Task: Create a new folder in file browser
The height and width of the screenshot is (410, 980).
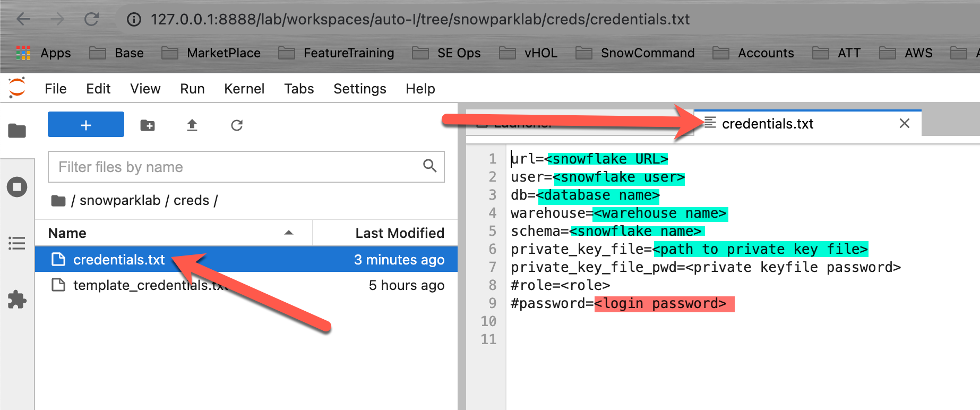Action: 147,125
